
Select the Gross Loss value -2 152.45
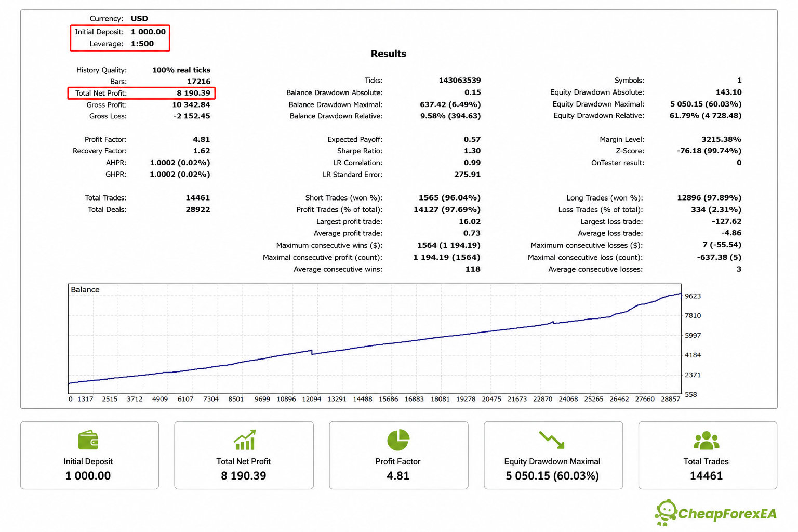click(192, 116)
